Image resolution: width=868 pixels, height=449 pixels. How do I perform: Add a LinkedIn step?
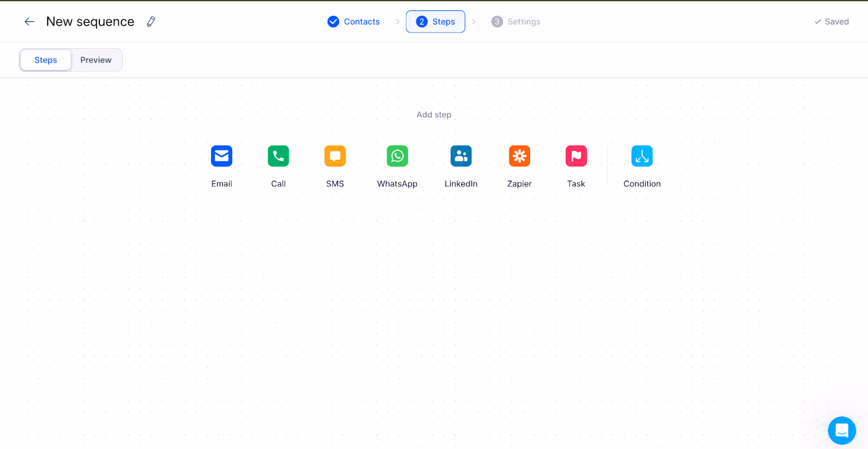click(461, 156)
